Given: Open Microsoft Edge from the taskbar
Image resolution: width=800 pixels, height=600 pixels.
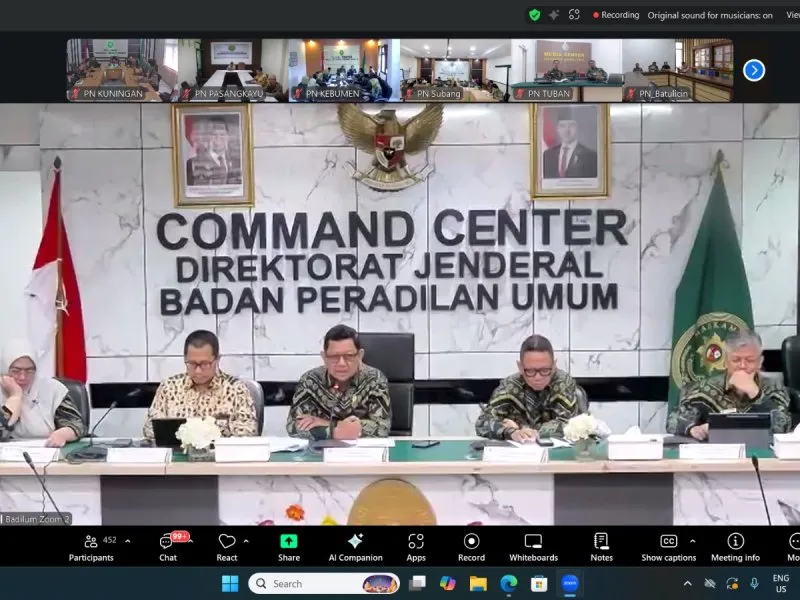Looking at the screenshot, I should (509, 583).
